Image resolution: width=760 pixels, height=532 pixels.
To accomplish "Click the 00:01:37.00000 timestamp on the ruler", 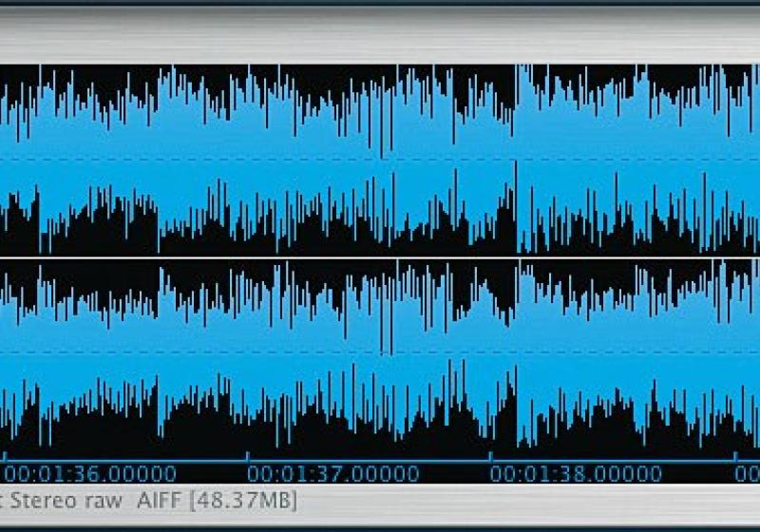I will (x=333, y=474).
